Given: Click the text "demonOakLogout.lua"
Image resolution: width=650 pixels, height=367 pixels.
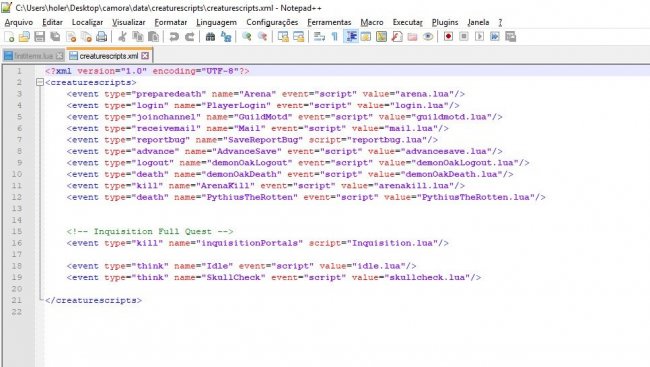Looking at the screenshot, I should (465, 163).
